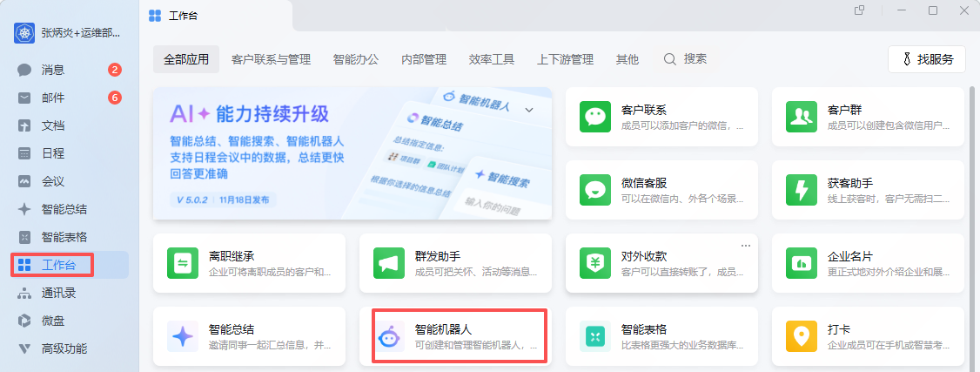Screen dimensions: 980x372
Task: Open the 客户群 app card
Action: [x=868, y=117]
